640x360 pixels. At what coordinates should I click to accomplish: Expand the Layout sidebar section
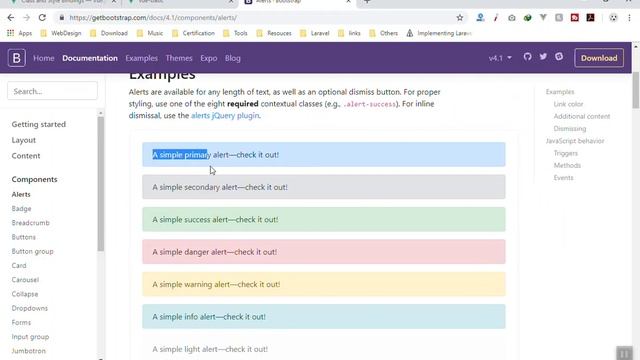click(24, 140)
